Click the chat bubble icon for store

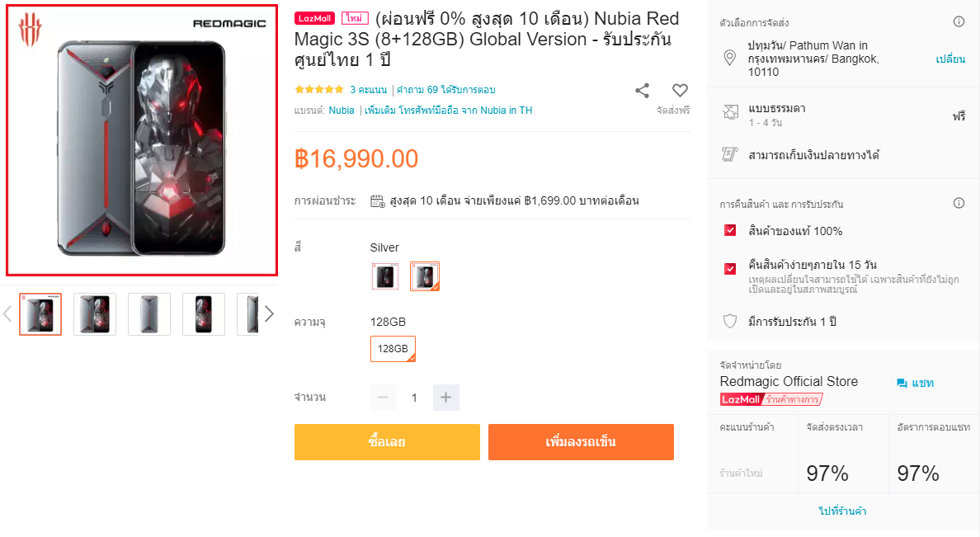(x=902, y=384)
